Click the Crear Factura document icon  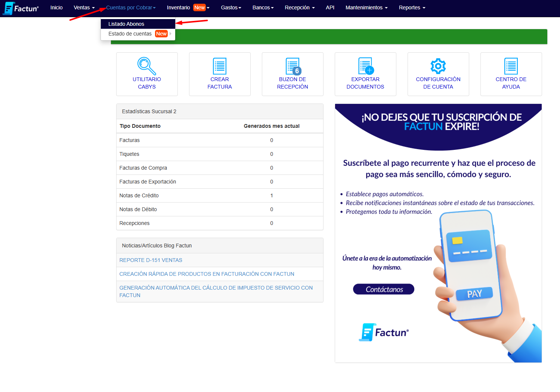coord(220,66)
